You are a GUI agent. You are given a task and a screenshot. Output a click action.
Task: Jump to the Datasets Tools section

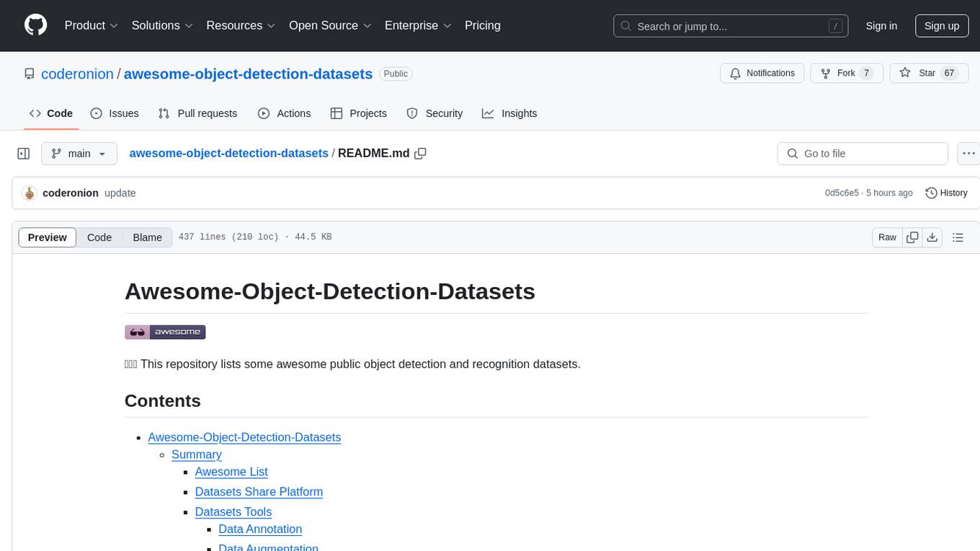[233, 512]
